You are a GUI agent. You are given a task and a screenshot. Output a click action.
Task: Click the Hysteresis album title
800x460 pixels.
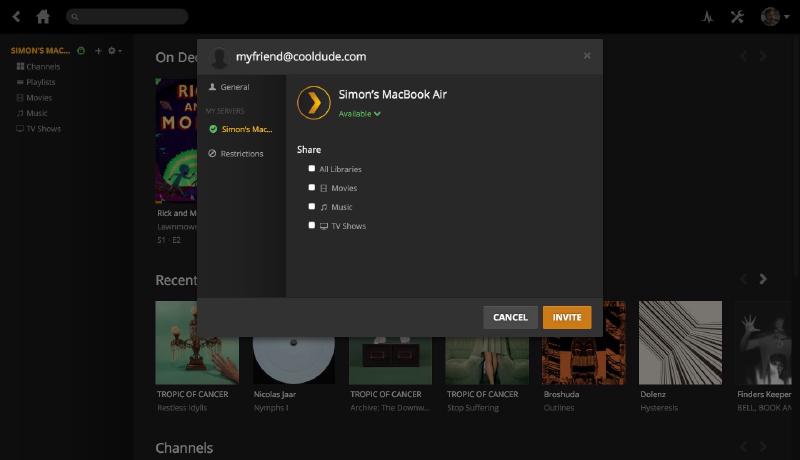659,408
